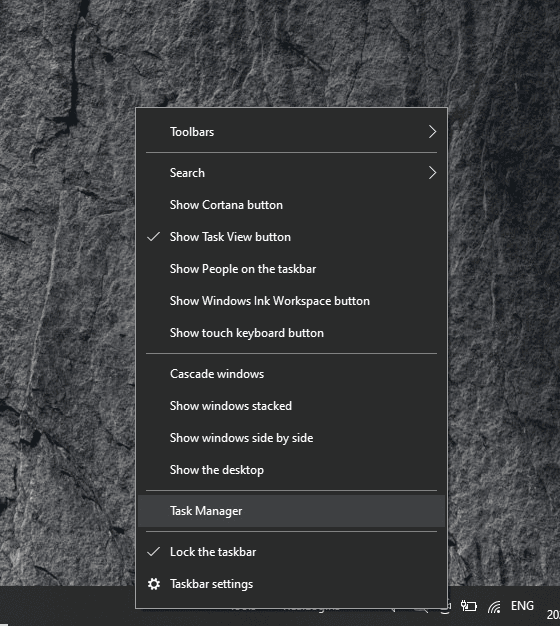The height and width of the screenshot is (626, 560).
Task: Open Taskbar settings gear entry
Action: pyautogui.click(x=291, y=584)
